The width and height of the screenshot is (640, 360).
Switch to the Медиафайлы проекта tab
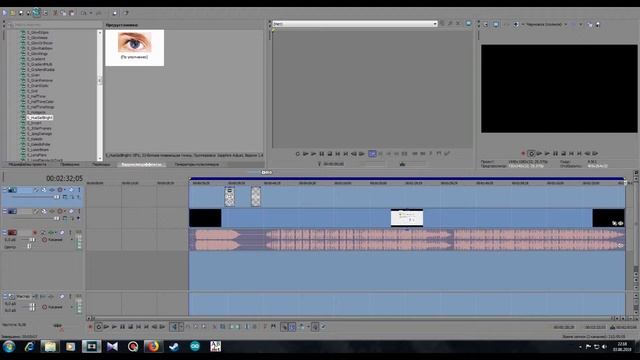pos(27,164)
